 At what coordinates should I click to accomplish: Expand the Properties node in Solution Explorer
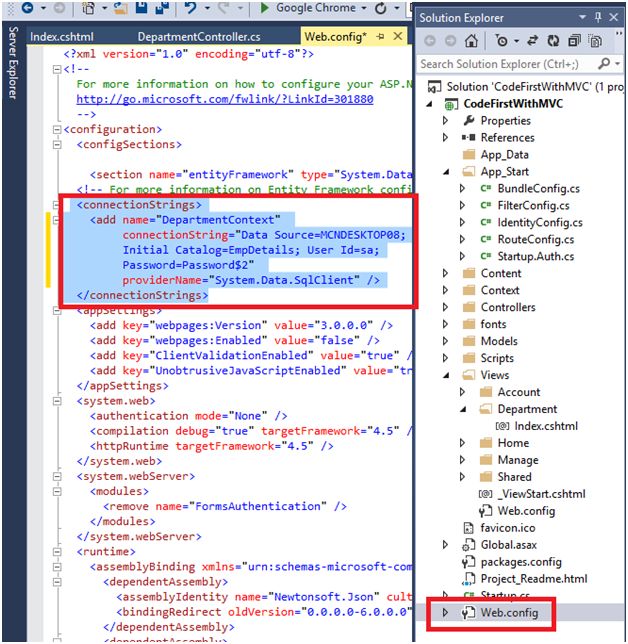pos(445,120)
